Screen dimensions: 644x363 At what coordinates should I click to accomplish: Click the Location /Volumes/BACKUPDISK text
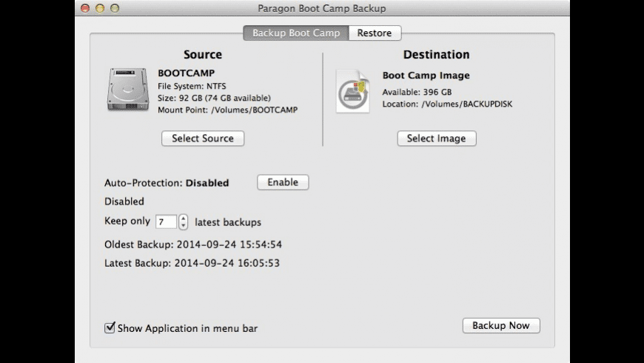point(447,104)
